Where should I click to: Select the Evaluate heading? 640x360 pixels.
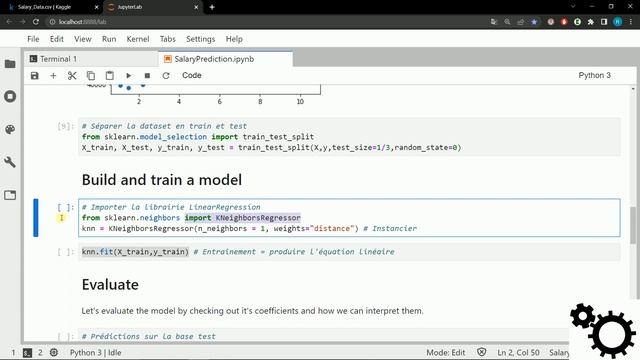[110, 284]
